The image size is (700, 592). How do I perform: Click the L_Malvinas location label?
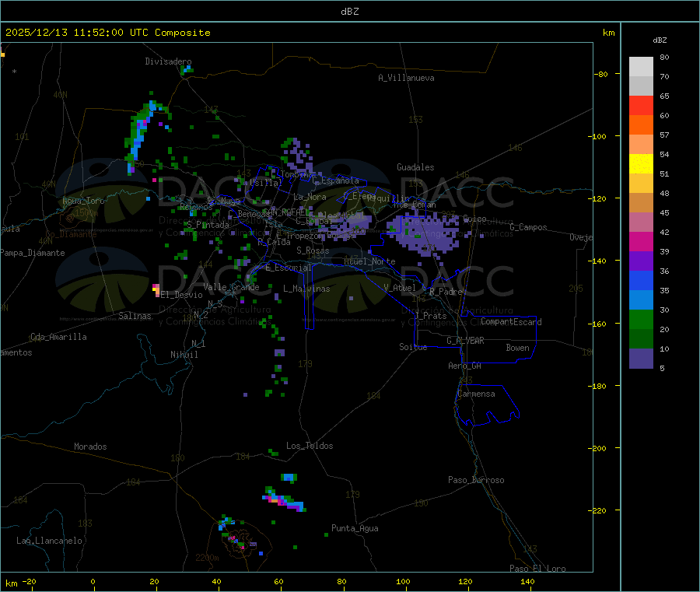pyautogui.click(x=306, y=289)
